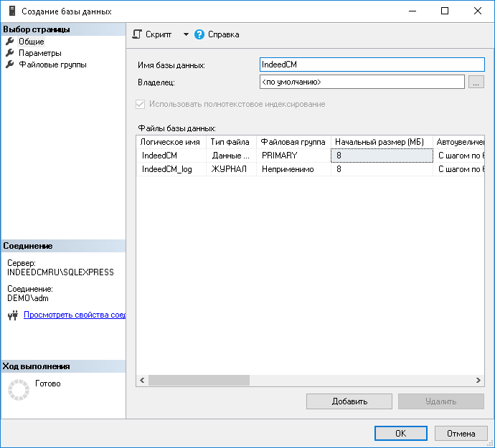
Task: Open the view connection properties link
Action: pyautogui.click(x=75, y=315)
